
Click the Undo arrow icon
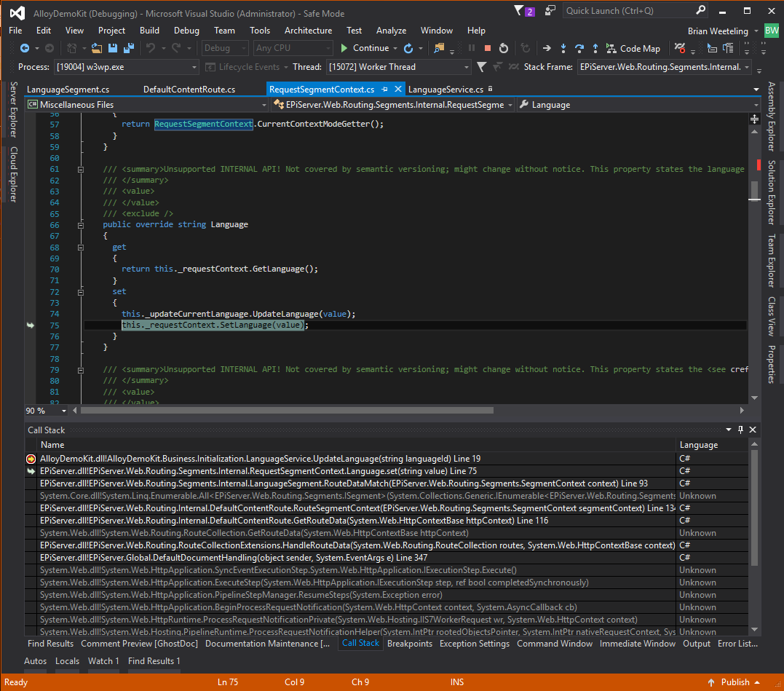click(x=151, y=48)
